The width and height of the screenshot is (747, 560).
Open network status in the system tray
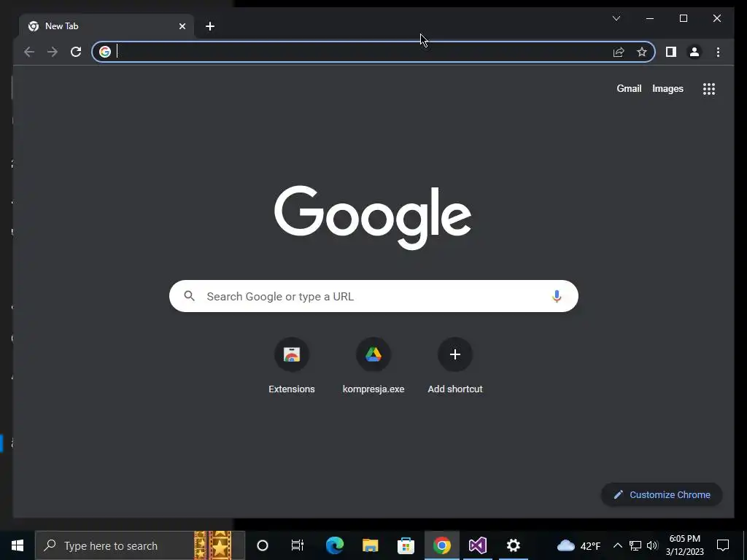635,545
